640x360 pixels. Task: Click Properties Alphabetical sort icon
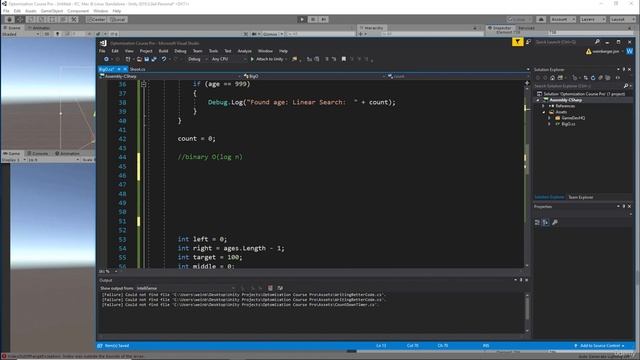tap(546, 222)
